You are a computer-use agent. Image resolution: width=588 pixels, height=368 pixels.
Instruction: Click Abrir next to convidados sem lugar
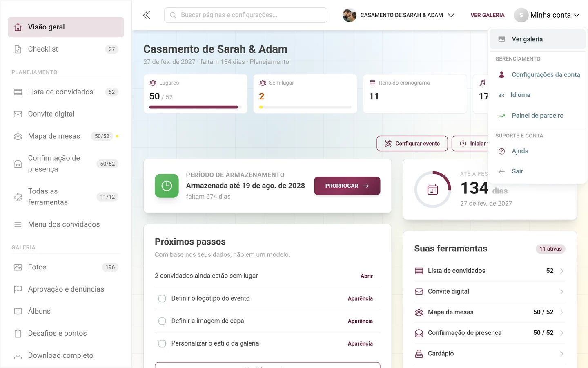pos(367,276)
